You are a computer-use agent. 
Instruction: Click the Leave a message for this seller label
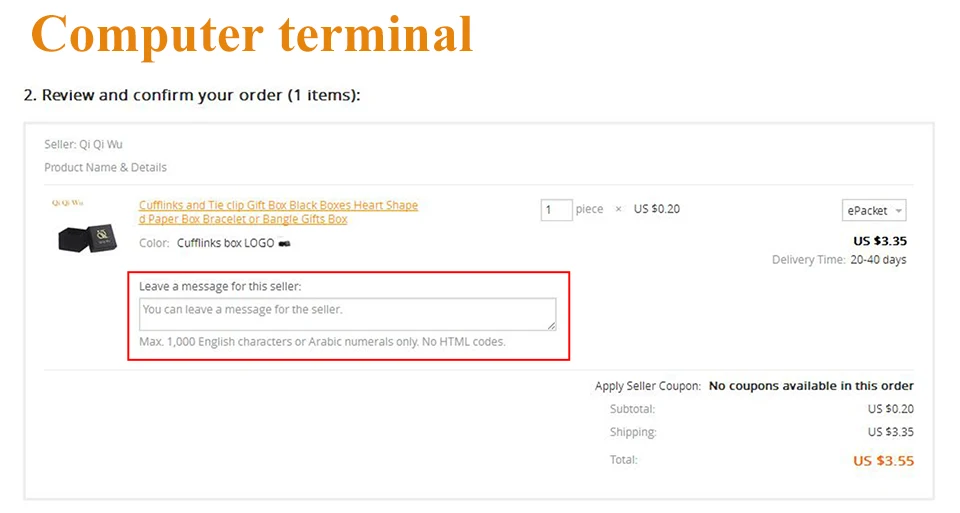220,286
